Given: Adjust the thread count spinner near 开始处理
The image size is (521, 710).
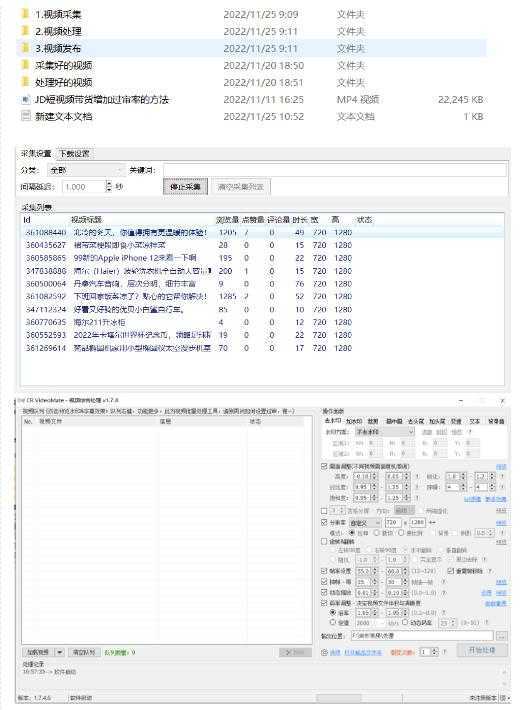Looking at the screenshot, I should (435, 652).
